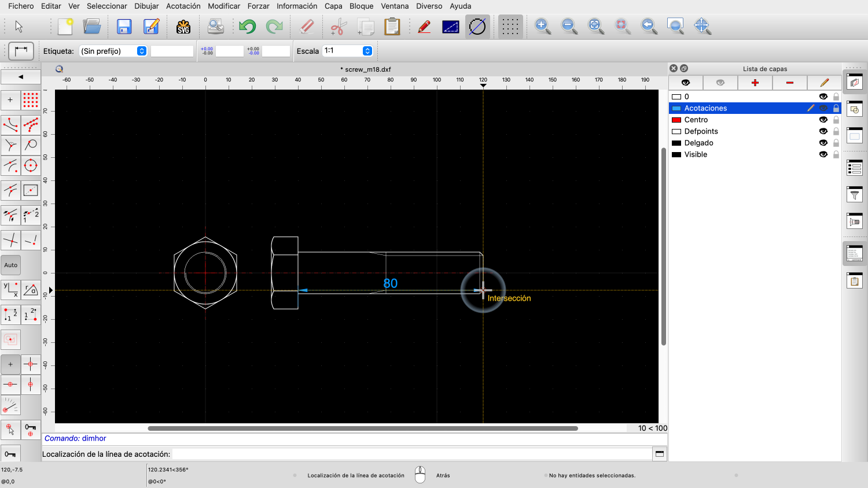Activate the Auto Zoom fit icon
This screenshot has width=868, height=488.
pyautogui.click(x=595, y=26)
